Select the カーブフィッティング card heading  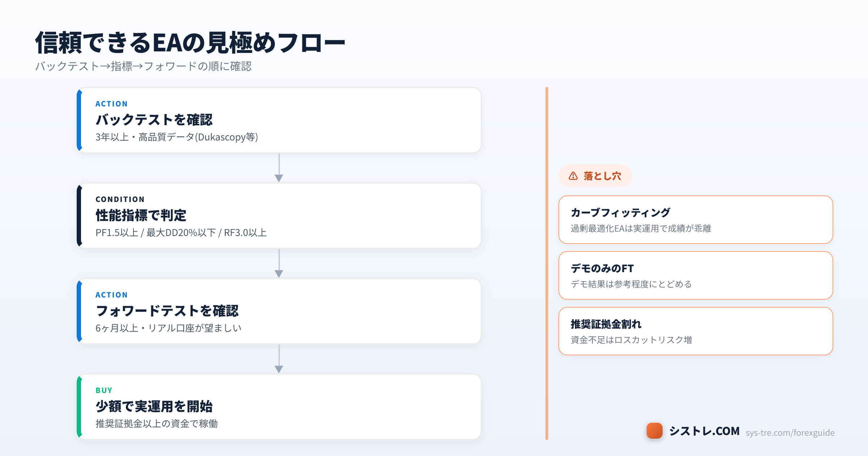[x=621, y=213]
